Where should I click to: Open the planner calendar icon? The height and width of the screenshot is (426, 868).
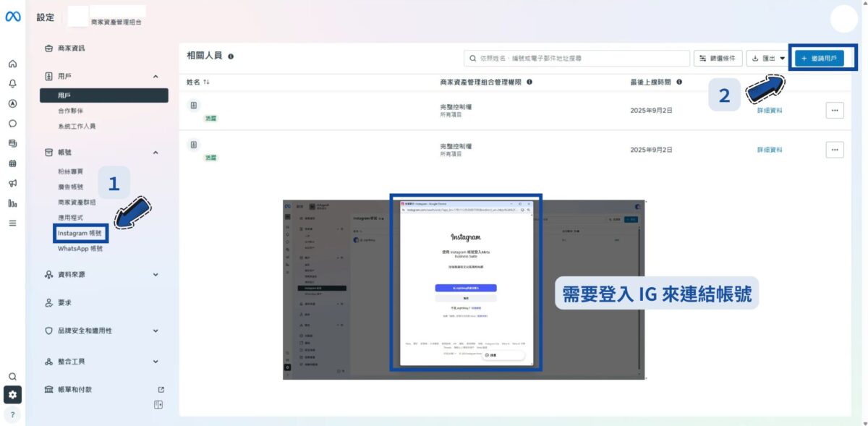point(12,163)
